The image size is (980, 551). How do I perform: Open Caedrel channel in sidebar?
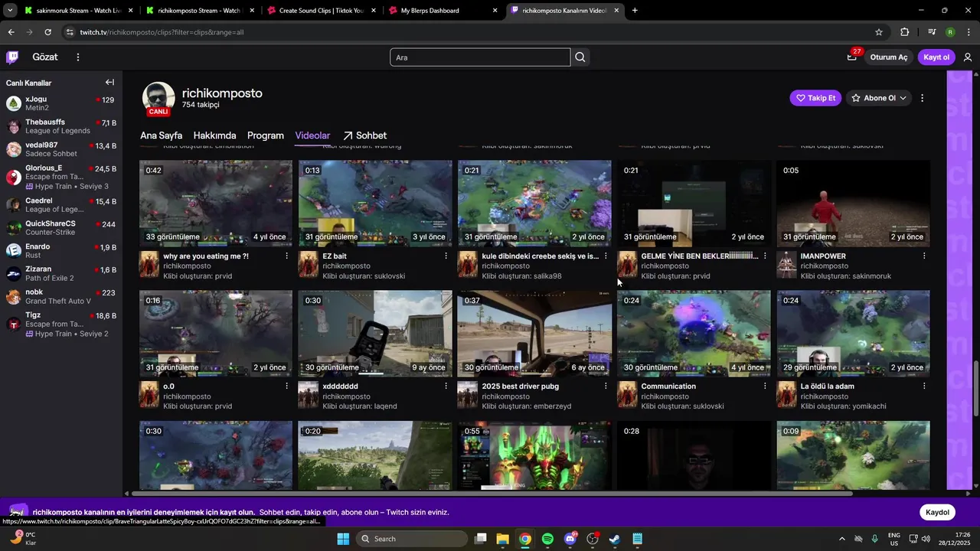click(x=60, y=204)
